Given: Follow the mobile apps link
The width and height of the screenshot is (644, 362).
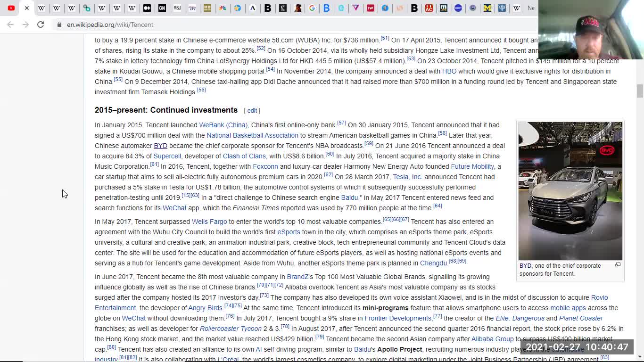Looking at the screenshot, I should pyautogui.click(x=568, y=308).
